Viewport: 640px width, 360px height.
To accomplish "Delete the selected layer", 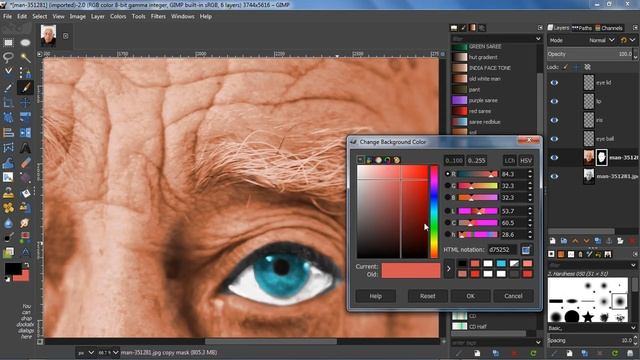I will (x=632, y=241).
